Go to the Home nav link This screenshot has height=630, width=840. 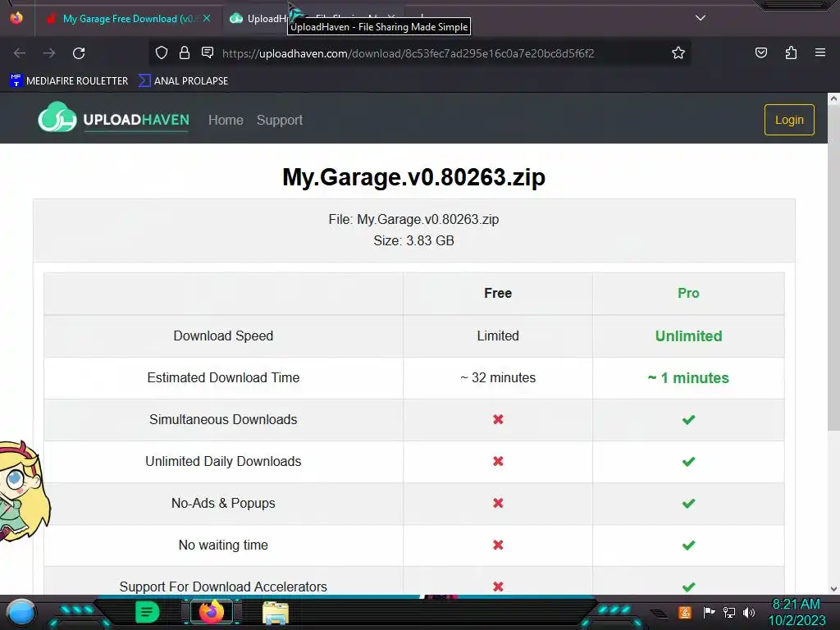(x=226, y=120)
